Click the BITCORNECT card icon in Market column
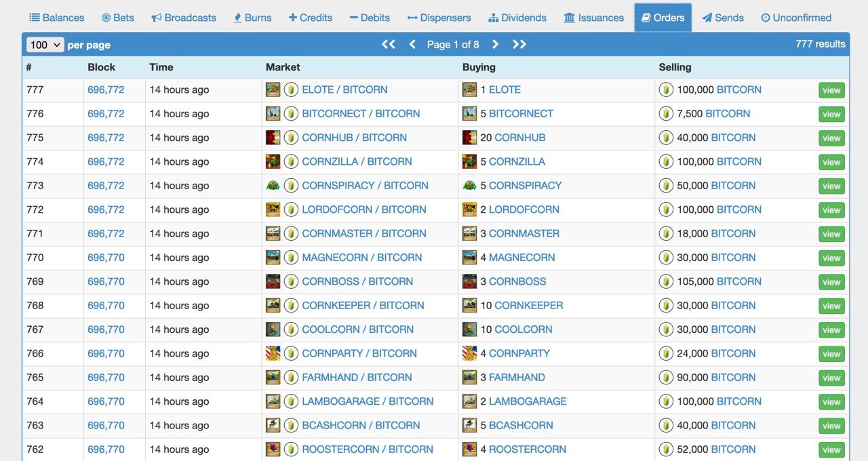 pyautogui.click(x=273, y=113)
